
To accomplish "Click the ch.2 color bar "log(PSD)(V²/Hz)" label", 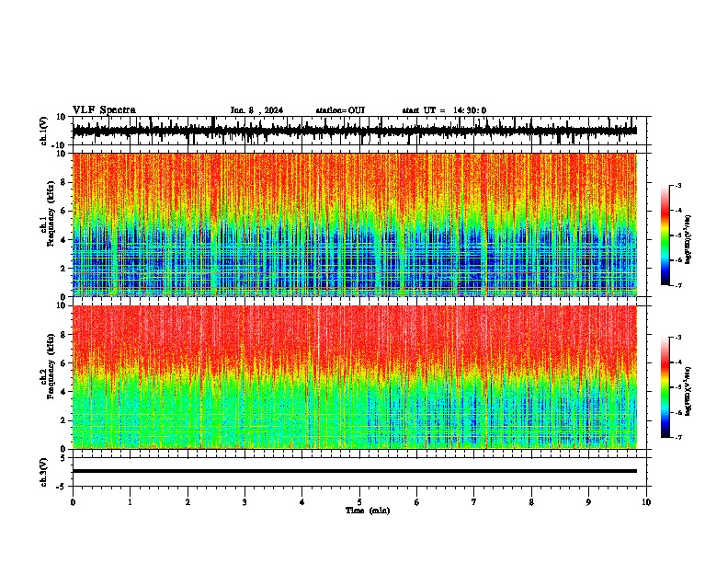I will 688,391.
